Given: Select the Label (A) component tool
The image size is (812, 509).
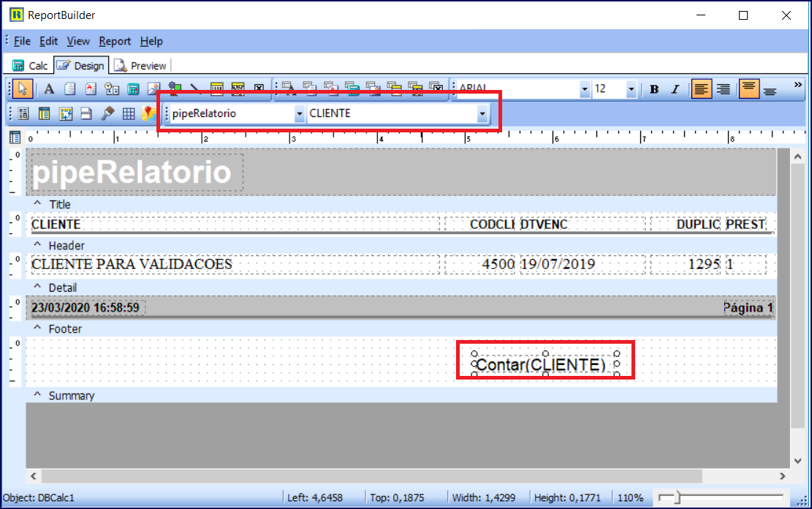Looking at the screenshot, I should (49, 88).
